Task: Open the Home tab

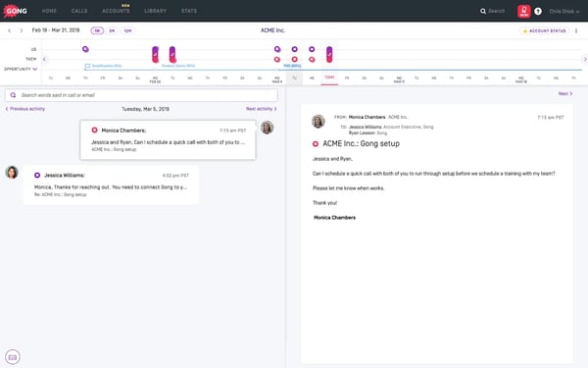Action: click(49, 11)
